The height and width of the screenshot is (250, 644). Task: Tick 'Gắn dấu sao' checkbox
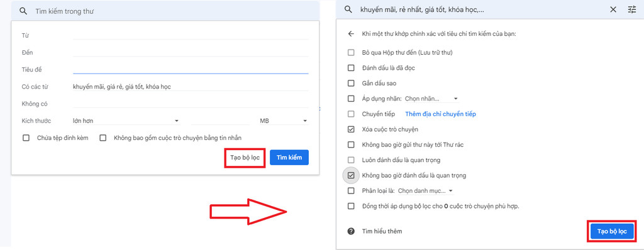click(351, 84)
